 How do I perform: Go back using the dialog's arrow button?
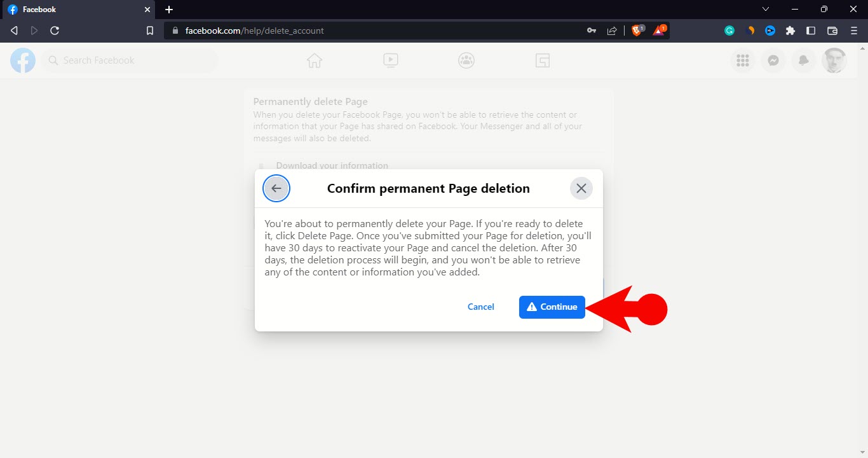(276, 188)
